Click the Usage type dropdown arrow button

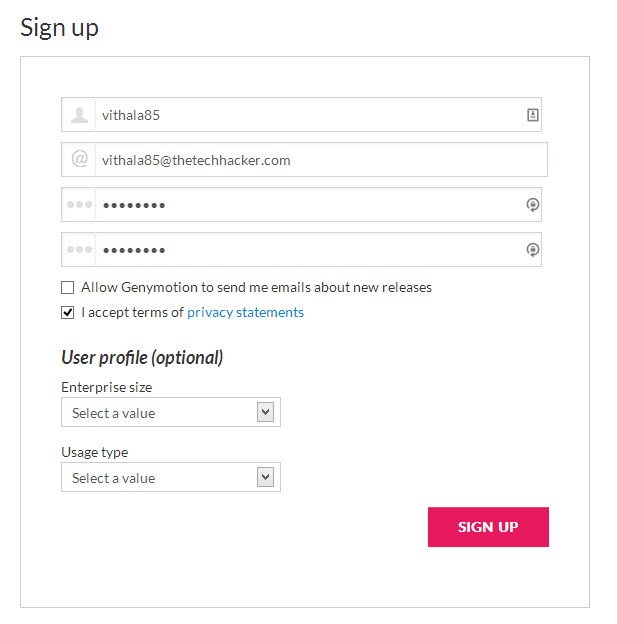click(x=266, y=477)
